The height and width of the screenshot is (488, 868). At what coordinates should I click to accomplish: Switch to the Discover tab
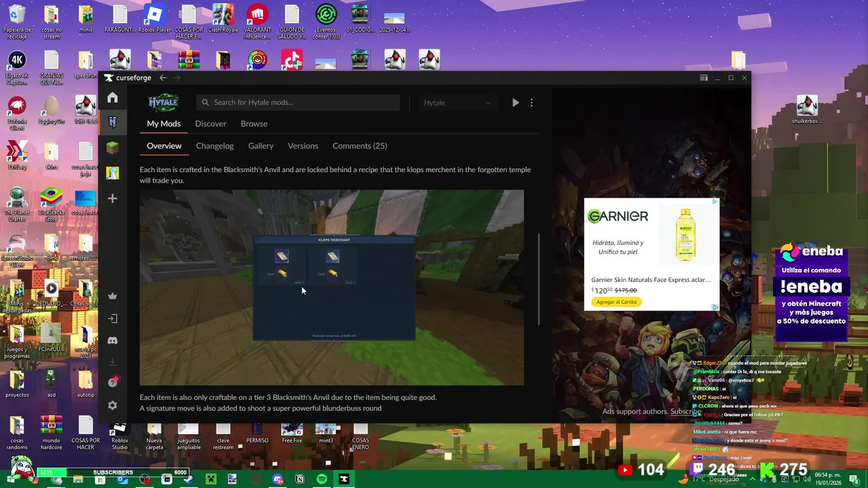coord(210,123)
